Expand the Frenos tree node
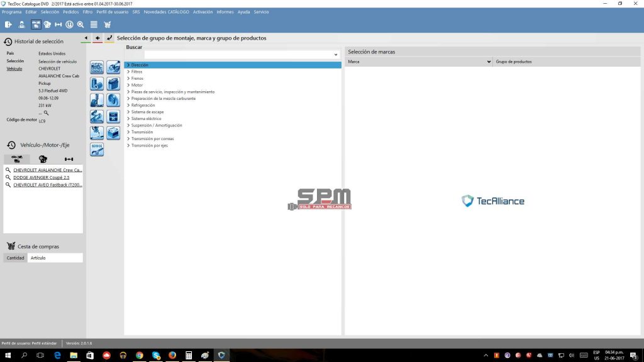644x362 pixels. coord(128,79)
